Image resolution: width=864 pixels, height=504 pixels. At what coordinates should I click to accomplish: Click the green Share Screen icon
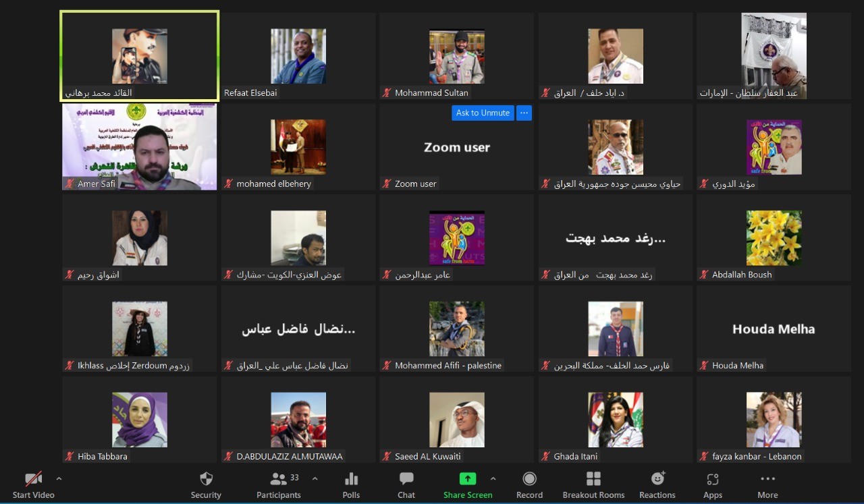coord(467,479)
